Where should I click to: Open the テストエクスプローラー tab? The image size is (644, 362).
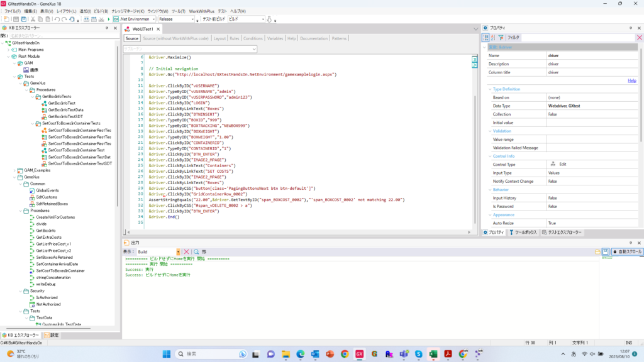(x=562, y=233)
